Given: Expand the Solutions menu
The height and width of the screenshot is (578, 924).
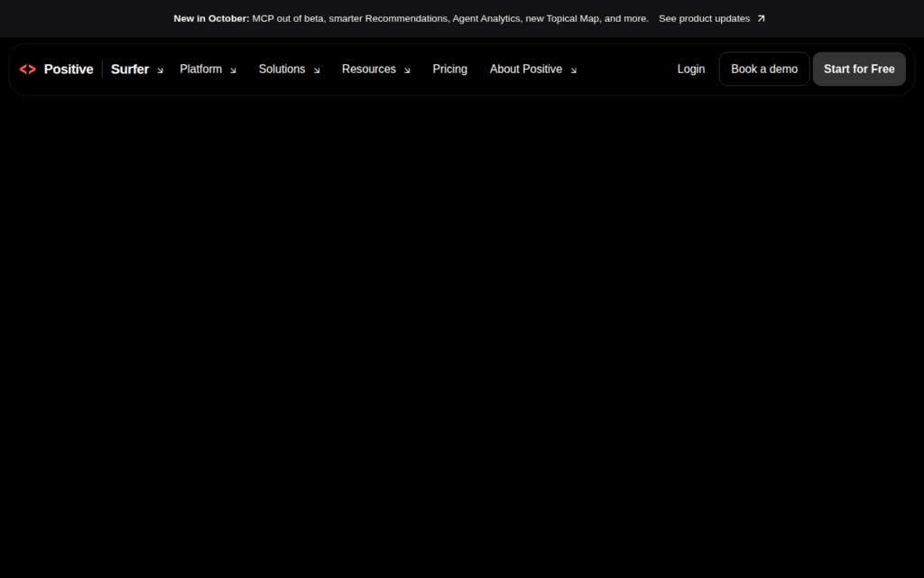Looking at the screenshot, I should [290, 70].
